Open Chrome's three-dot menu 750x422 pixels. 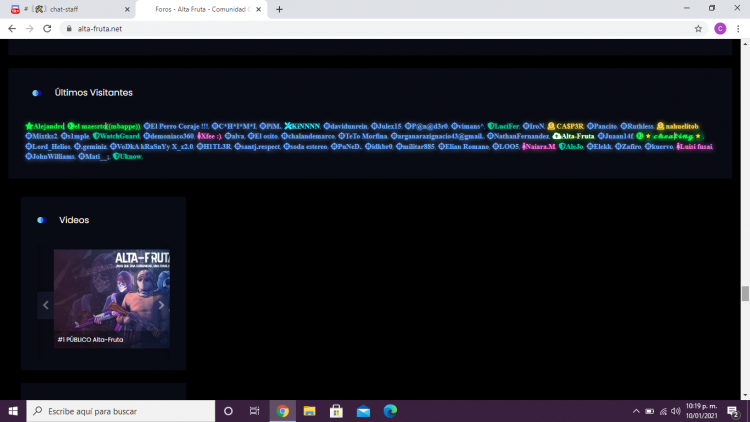click(x=739, y=29)
